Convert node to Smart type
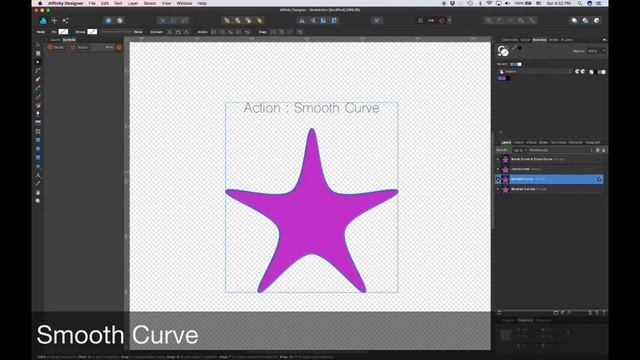Viewport: 640px width, 360px height. [x=186, y=32]
